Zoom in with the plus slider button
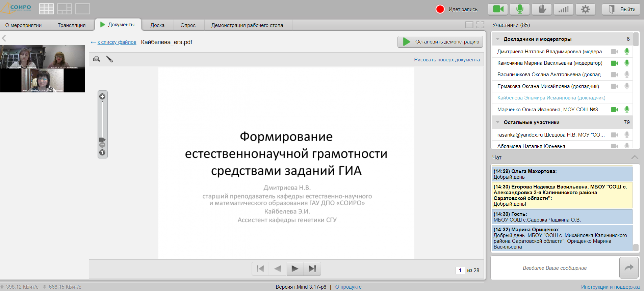This screenshot has width=644, height=291. coord(102,96)
